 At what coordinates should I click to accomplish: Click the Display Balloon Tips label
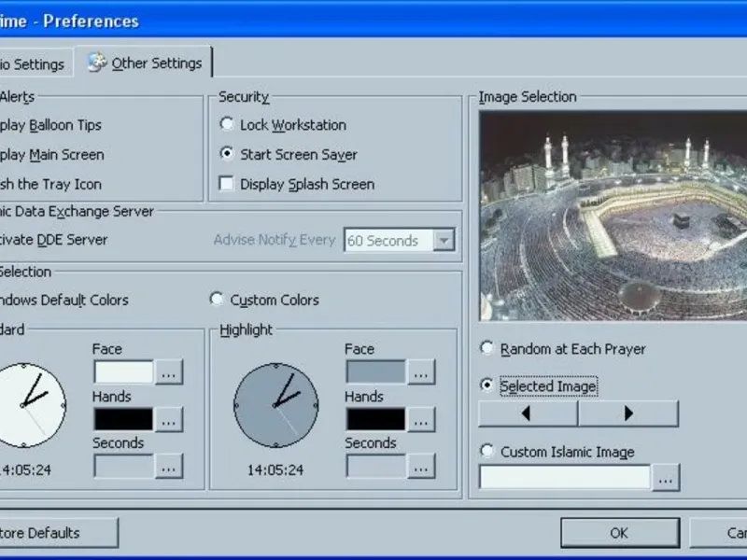point(50,125)
